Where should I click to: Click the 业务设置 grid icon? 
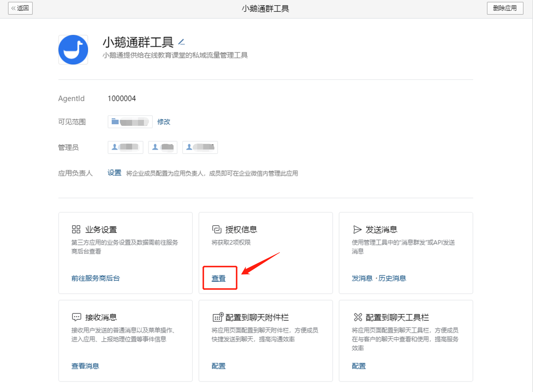pos(76,229)
